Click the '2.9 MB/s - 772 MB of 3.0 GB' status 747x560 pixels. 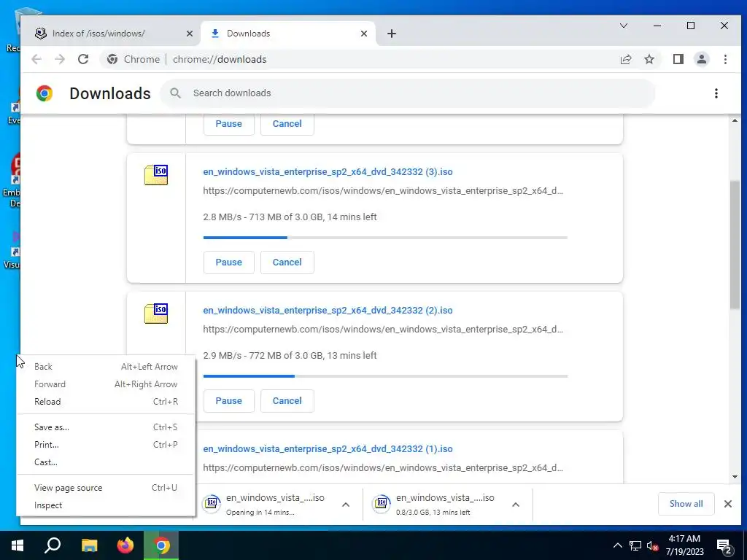(290, 356)
